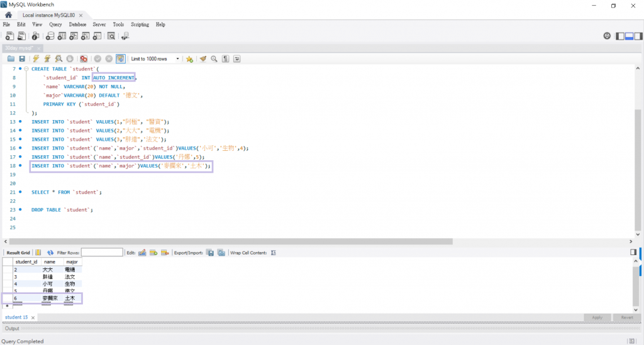
Task: Open the Edit menu
Action: (x=21, y=25)
